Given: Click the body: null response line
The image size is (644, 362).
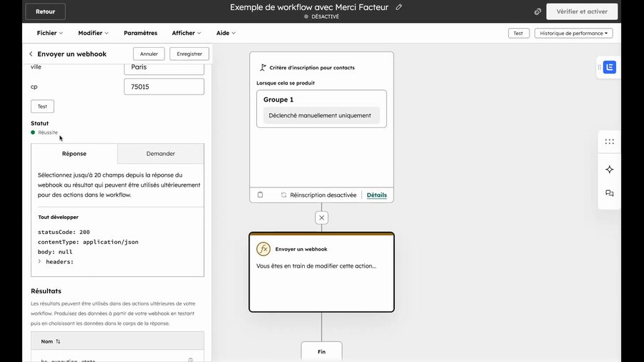Looking at the screenshot, I should (55, 252).
